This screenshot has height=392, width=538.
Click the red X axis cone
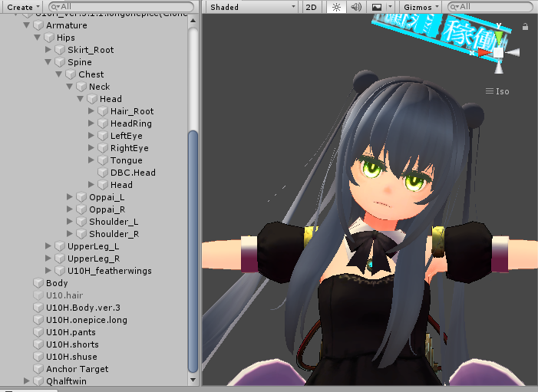point(485,53)
